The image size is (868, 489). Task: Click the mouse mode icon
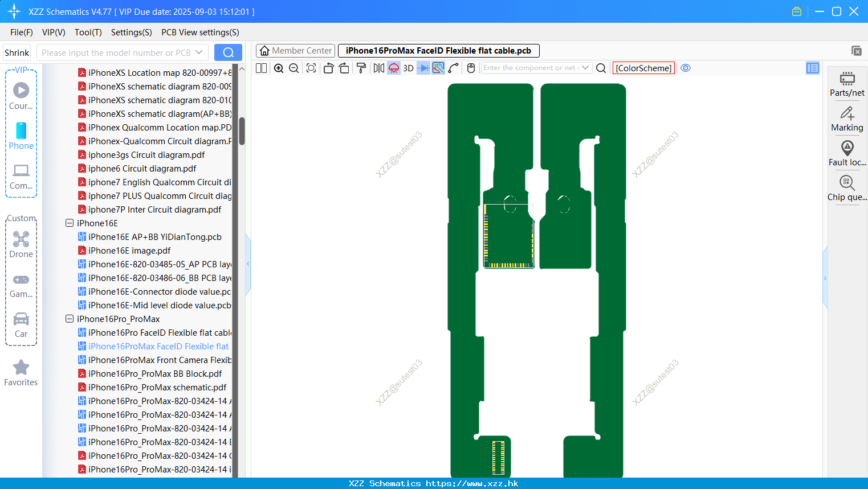coord(471,68)
